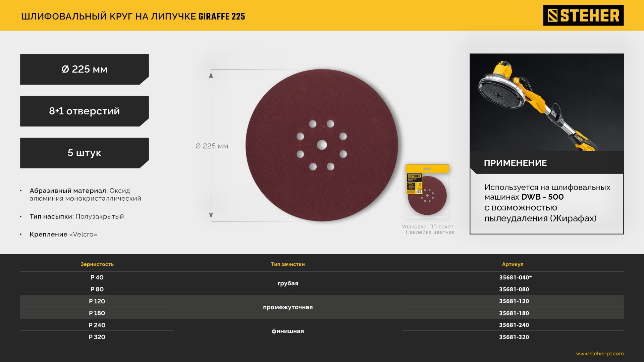Click the Ø 225 мм badge
This screenshot has height=362, width=644.
[84, 69]
